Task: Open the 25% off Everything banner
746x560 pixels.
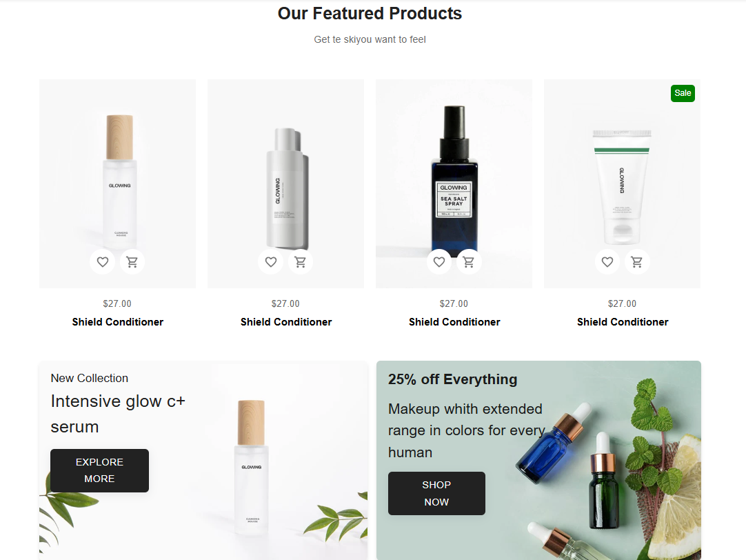Action: 538,460
